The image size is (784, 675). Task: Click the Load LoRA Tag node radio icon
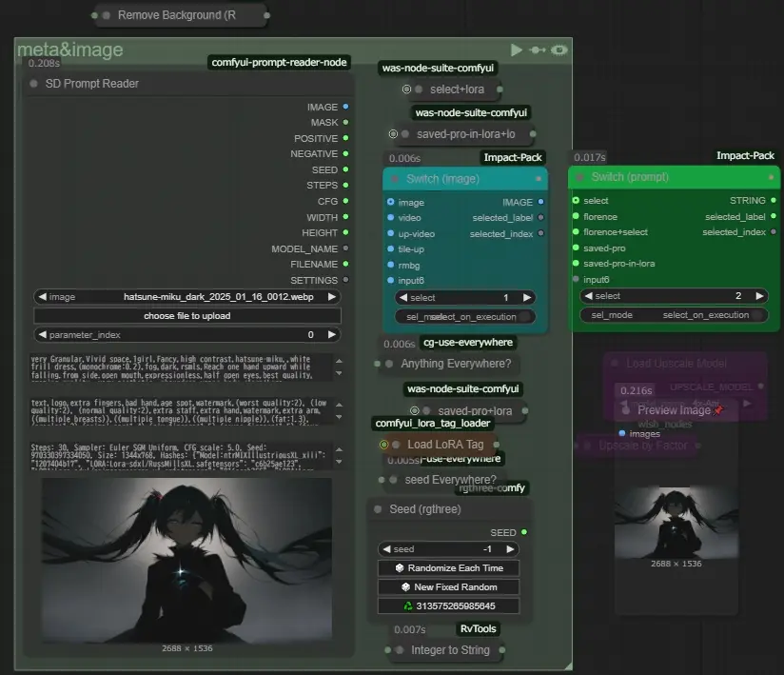coord(383,445)
